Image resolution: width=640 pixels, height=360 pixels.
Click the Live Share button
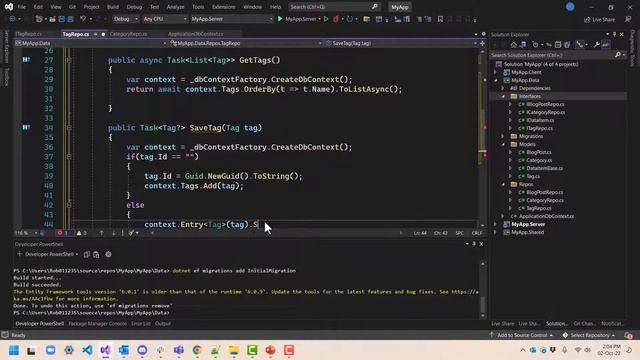point(599,19)
